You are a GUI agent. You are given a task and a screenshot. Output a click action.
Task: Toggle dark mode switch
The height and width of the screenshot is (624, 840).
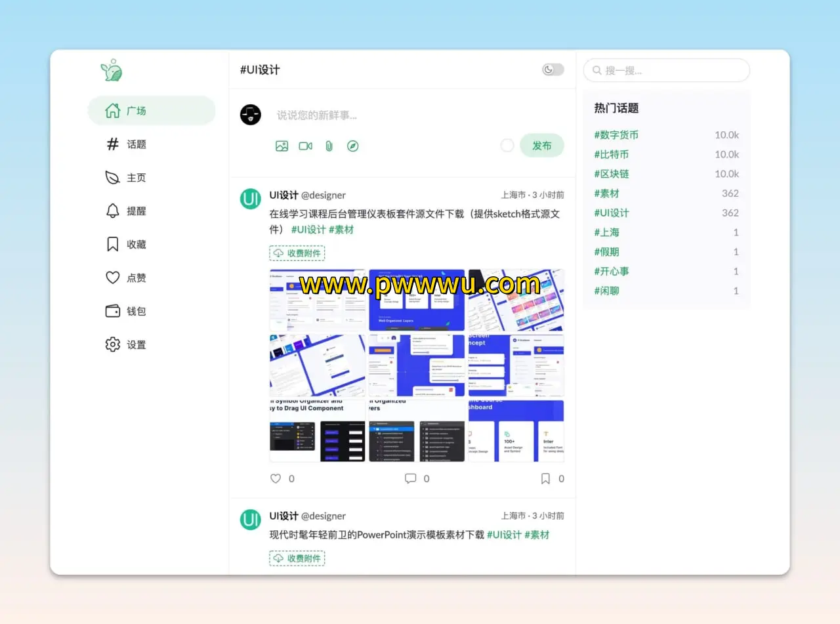tap(553, 70)
